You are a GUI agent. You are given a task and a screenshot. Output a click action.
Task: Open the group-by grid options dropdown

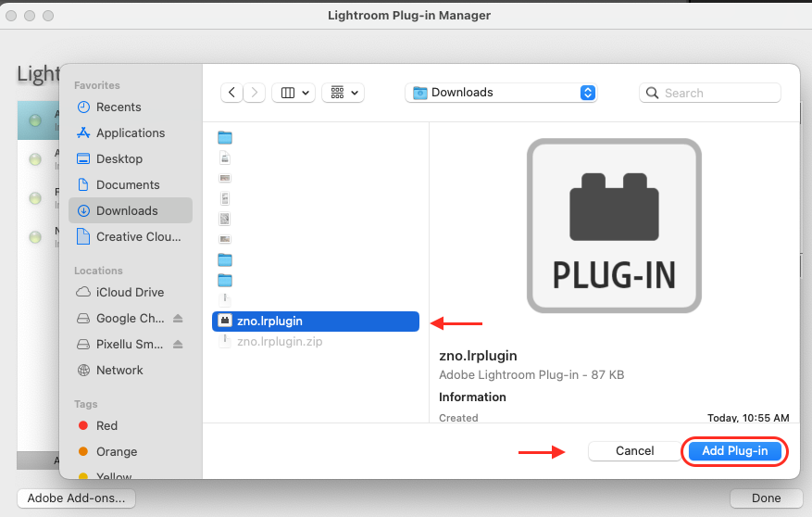point(343,93)
